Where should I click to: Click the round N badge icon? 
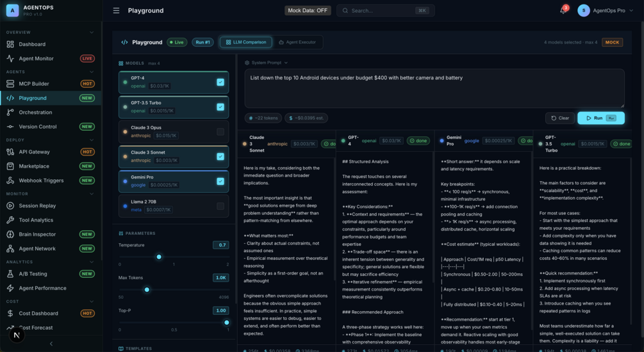coord(17,335)
